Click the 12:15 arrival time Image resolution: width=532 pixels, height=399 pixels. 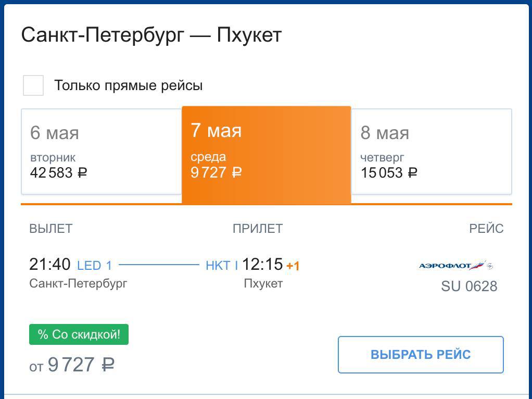pos(262,265)
